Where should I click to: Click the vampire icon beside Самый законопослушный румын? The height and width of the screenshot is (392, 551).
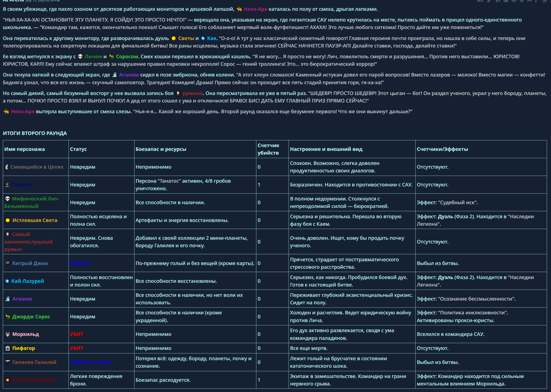pyautogui.click(x=7, y=234)
